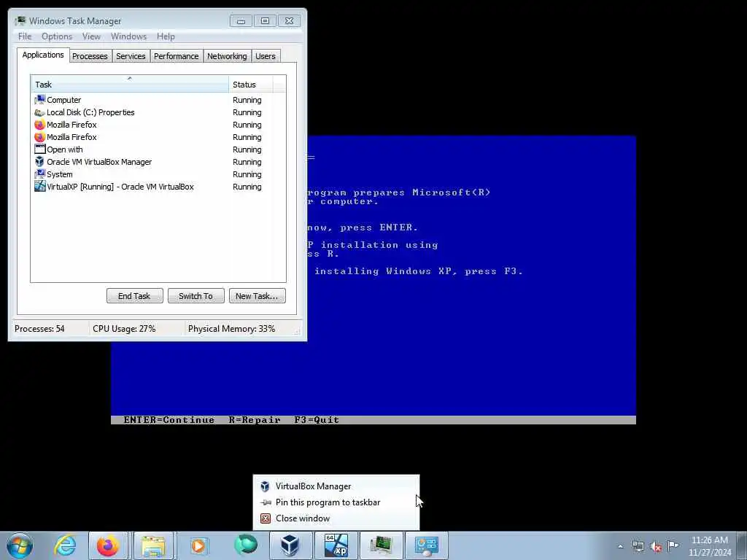Click the Computer task icon in Task Manager
The image size is (747, 560).
pyautogui.click(x=39, y=99)
